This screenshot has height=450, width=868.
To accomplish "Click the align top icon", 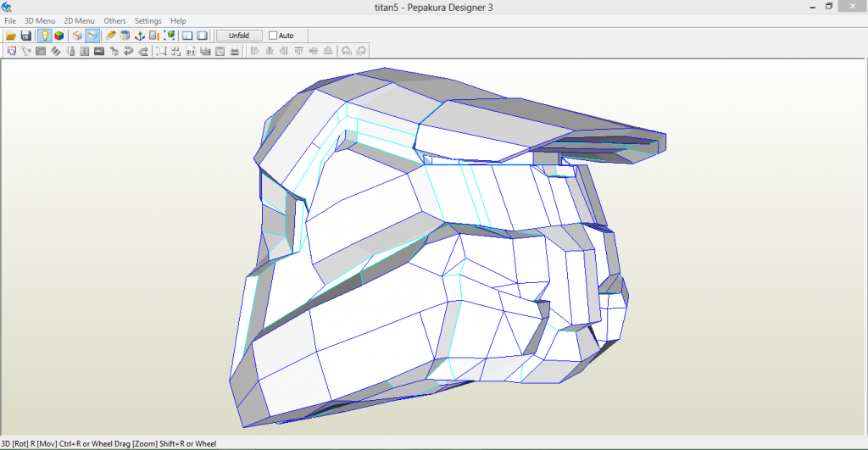I will [299, 51].
